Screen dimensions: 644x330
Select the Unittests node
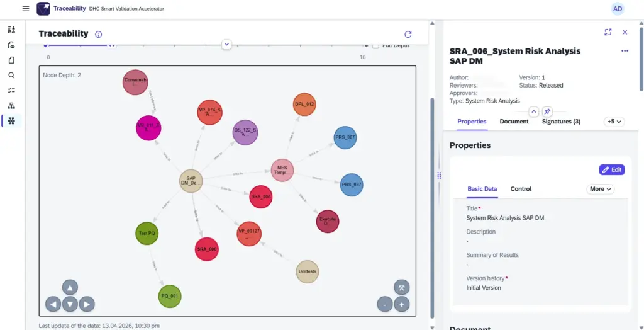click(x=307, y=272)
